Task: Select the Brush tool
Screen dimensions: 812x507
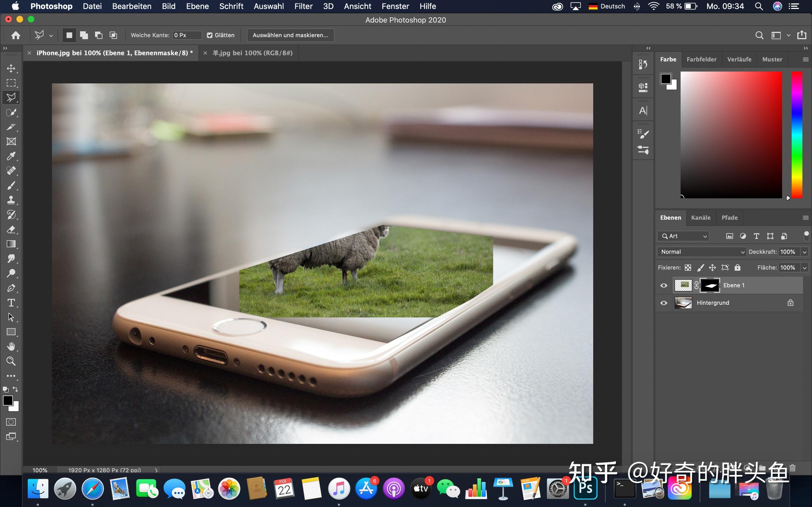Action: pos(11,185)
